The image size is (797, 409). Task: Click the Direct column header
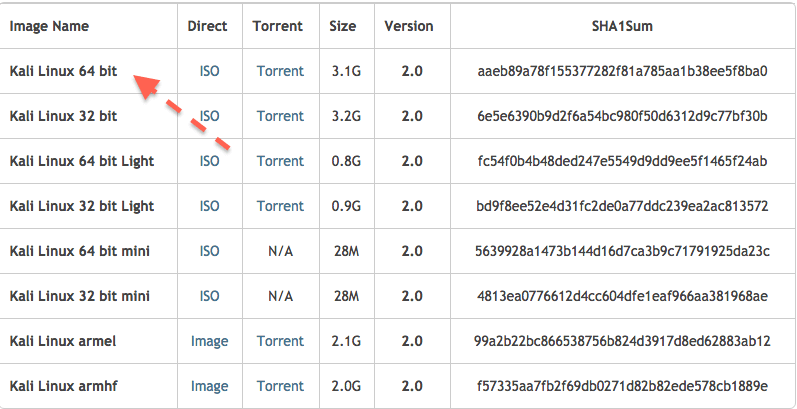pos(207,26)
